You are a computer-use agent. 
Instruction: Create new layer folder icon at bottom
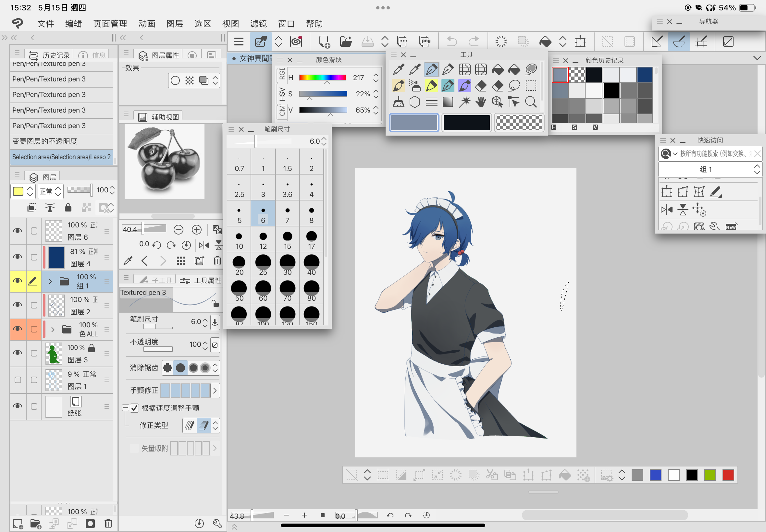[x=35, y=523]
